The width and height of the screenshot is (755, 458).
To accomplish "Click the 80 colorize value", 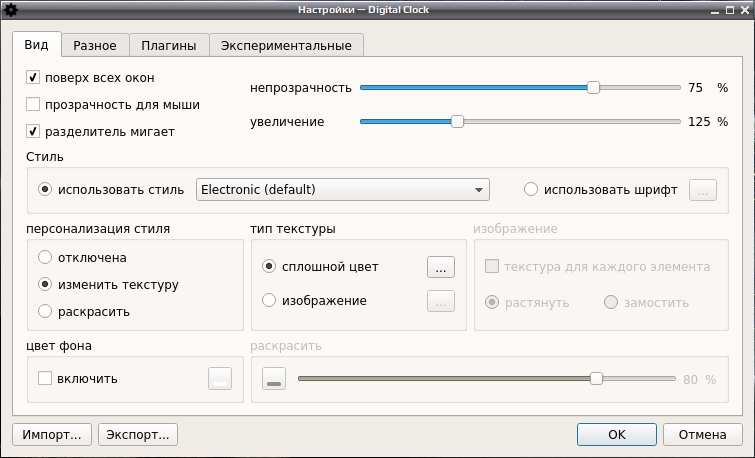I will coord(690,379).
